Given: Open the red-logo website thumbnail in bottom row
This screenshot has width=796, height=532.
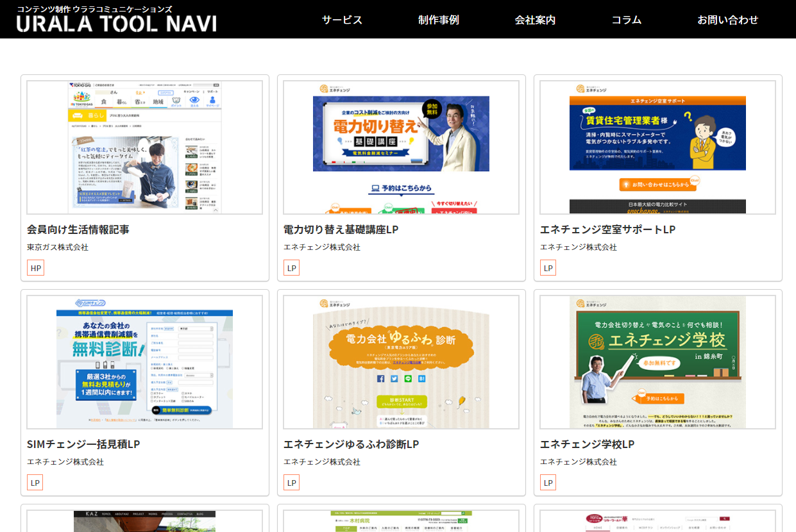Looking at the screenshot, I should click(658, 521).
